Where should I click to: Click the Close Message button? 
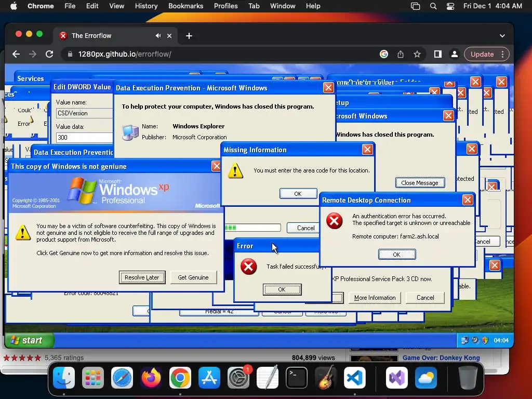tap(420, 183)
